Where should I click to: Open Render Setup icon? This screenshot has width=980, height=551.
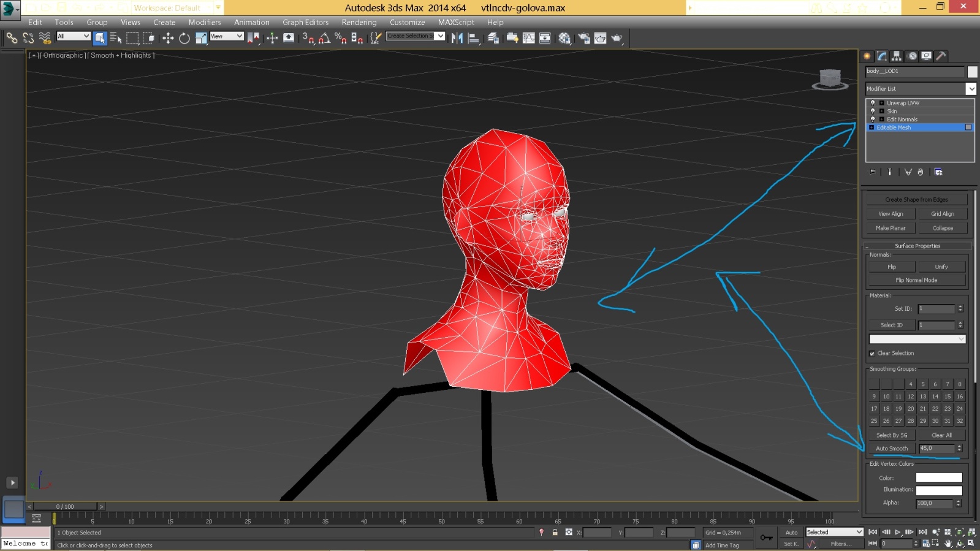point(584,38)
